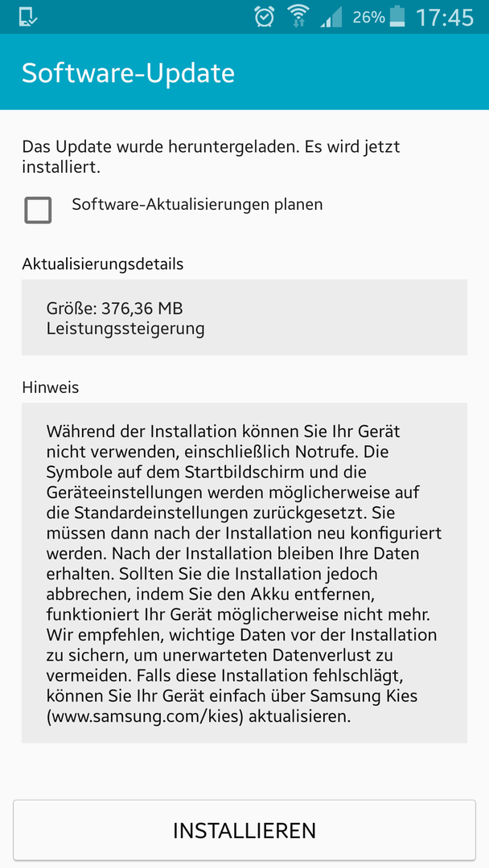The width and height of the screenshot is (489, 868).
Task: Tap the Leistungssteigerung detail text
Action: [x=125, y=329]
